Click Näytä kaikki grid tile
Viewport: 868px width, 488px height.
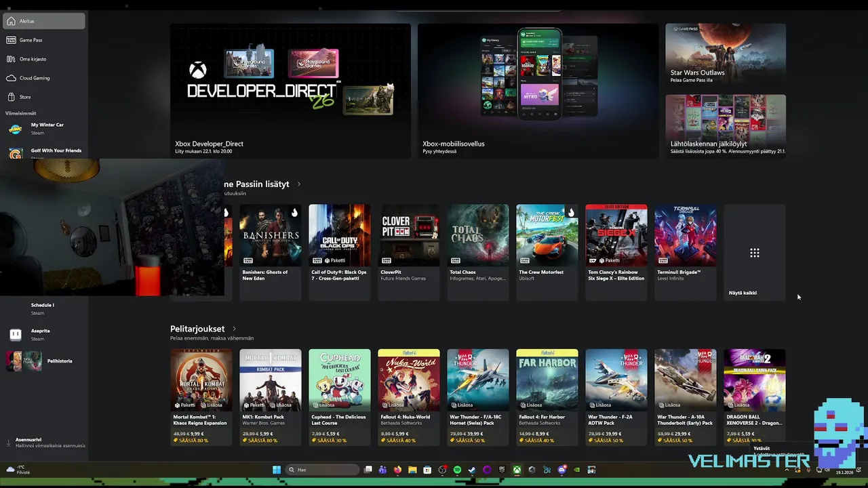[x=754, y=252]
